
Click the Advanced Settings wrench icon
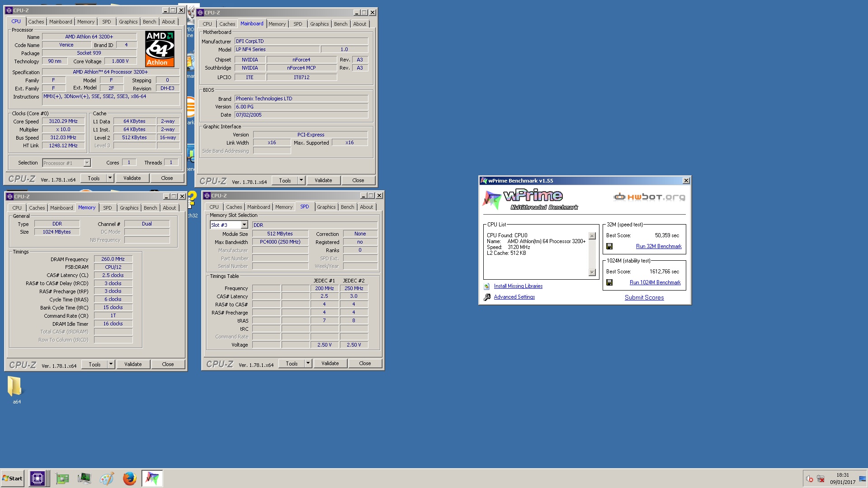click(487, 297)
